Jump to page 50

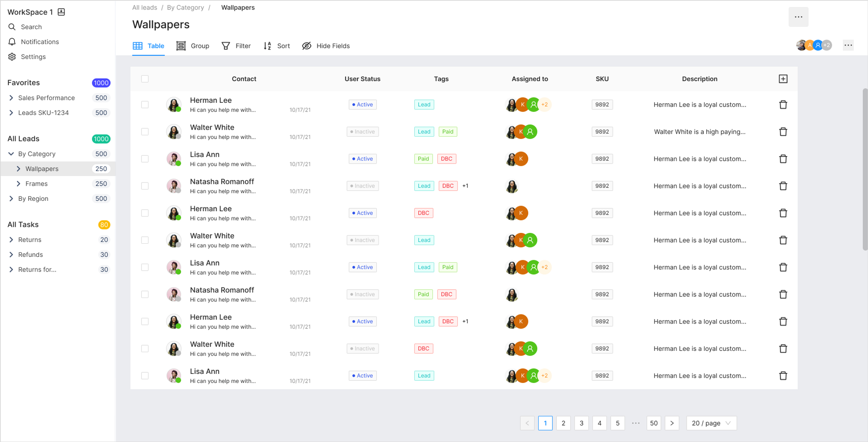(654, 423)
